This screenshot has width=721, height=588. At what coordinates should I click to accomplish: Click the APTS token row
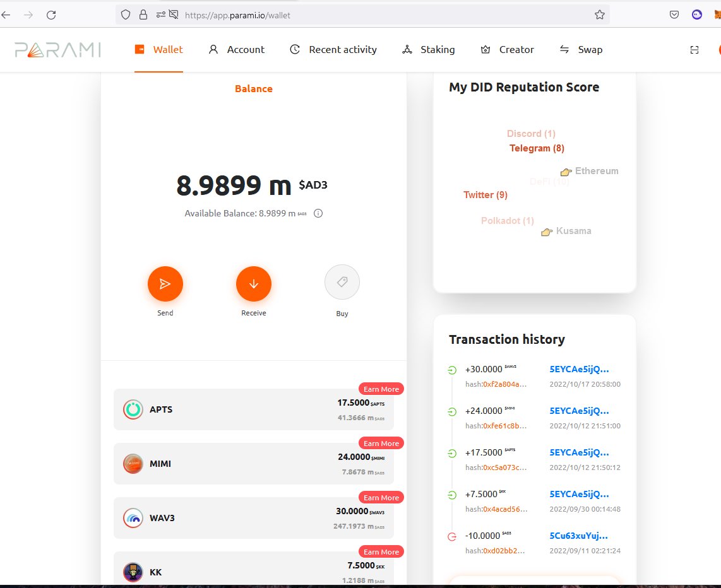pos(253,409)
